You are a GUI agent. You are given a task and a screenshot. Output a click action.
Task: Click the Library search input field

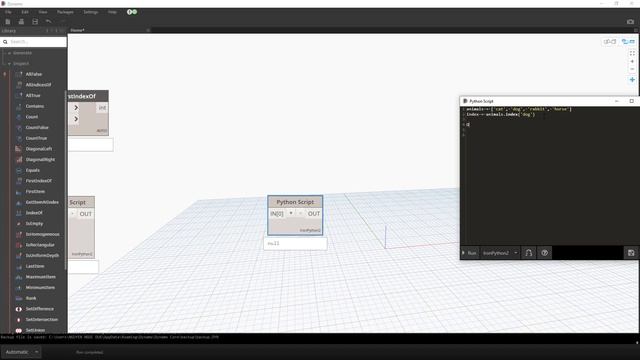point(33,42)
